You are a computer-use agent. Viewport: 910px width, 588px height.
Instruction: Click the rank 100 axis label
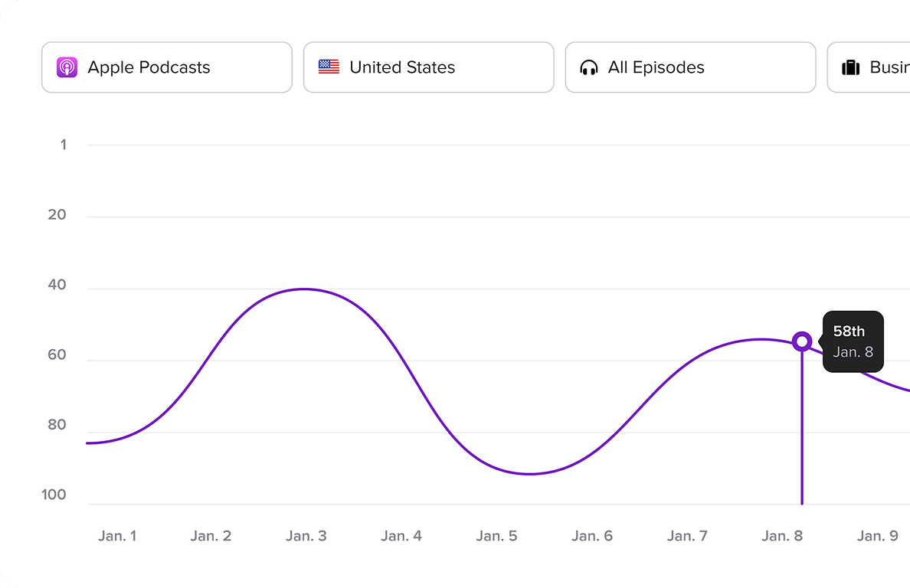pos(54,495)
